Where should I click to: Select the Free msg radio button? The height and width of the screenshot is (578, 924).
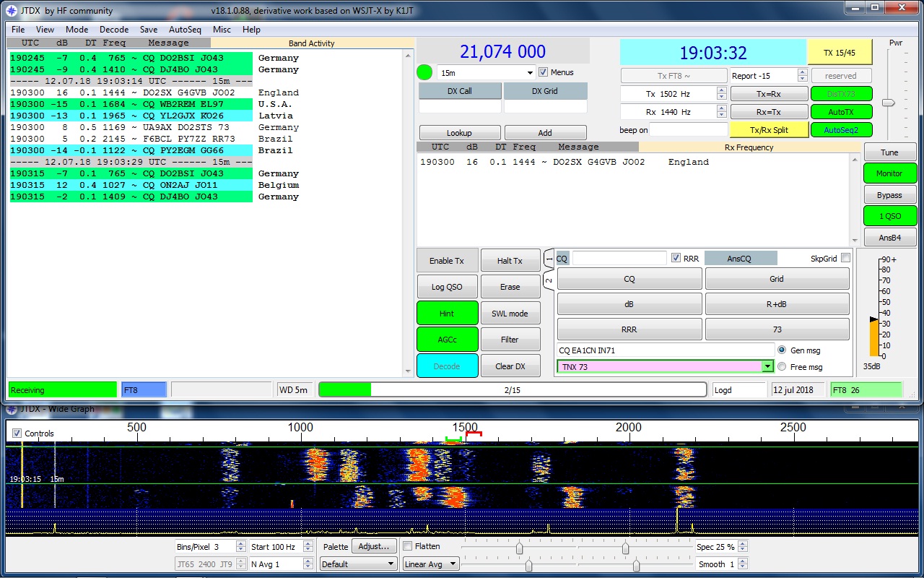[782, 367]
